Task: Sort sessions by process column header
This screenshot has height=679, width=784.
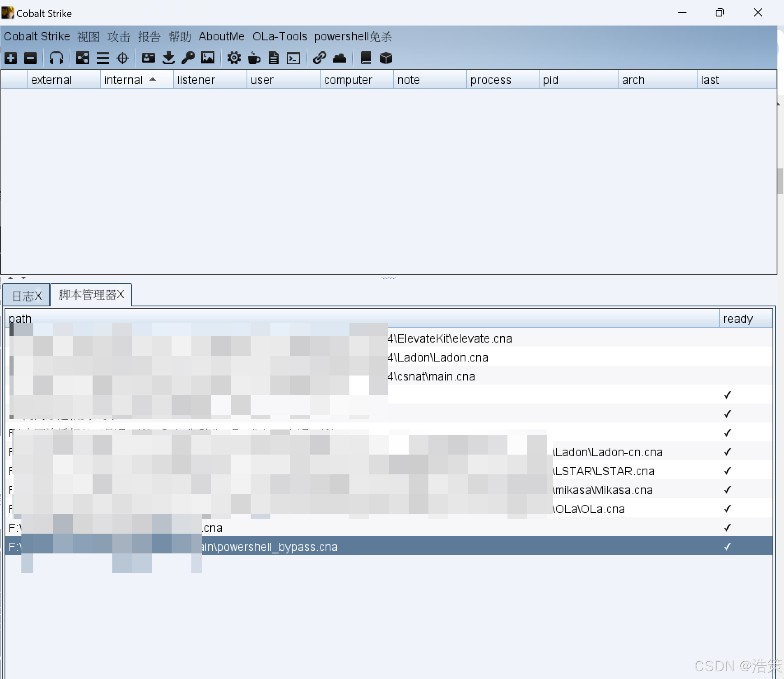Action: (x=503, y=80)
